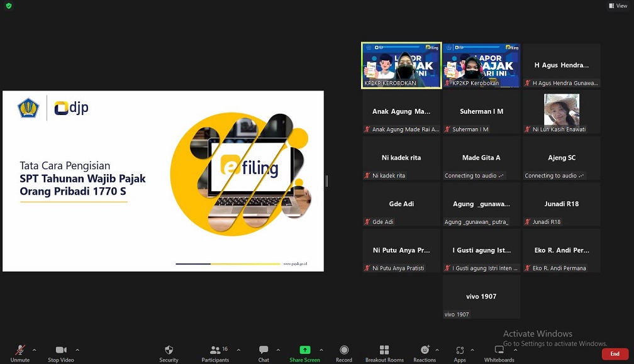Open Whiteboards
The image size is (634, 364).
[x=499, y=353]
